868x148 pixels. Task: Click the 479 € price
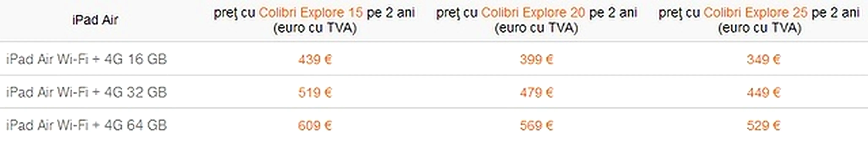click(x=536, y=92)
